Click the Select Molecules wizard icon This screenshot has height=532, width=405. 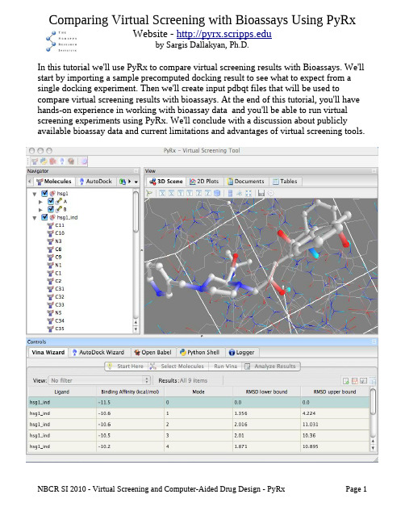tap(153, 366)
